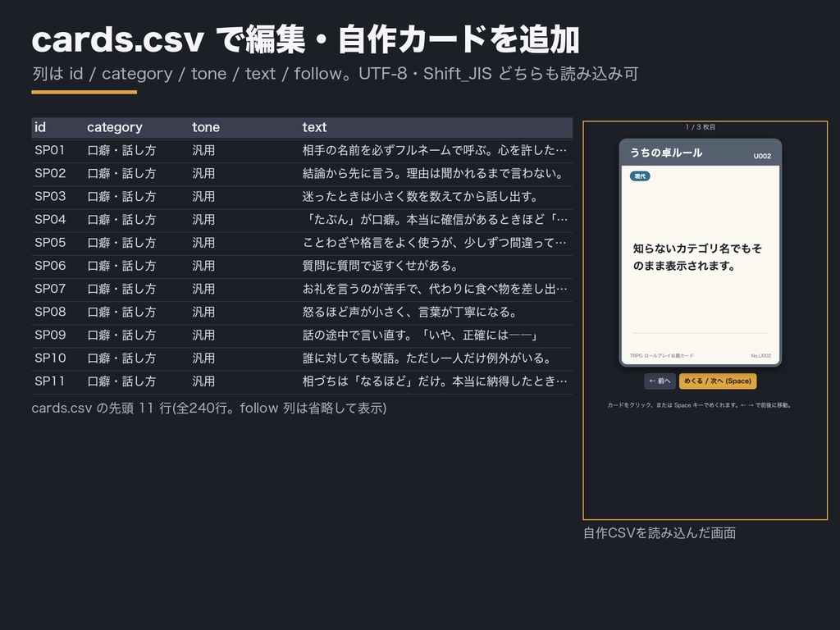
Task: Click hint text カードをクリック、または Space キーでめくれます
Action: (700, 405)
